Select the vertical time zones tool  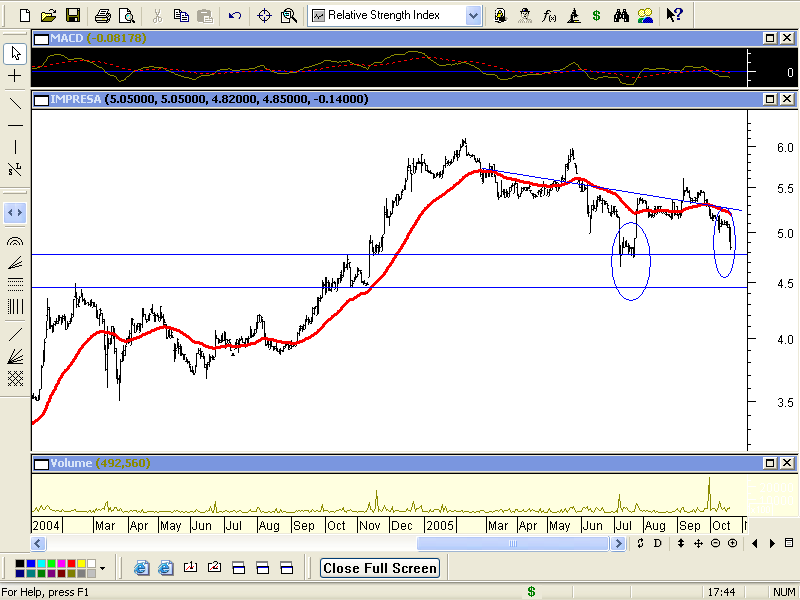[15, 307]
